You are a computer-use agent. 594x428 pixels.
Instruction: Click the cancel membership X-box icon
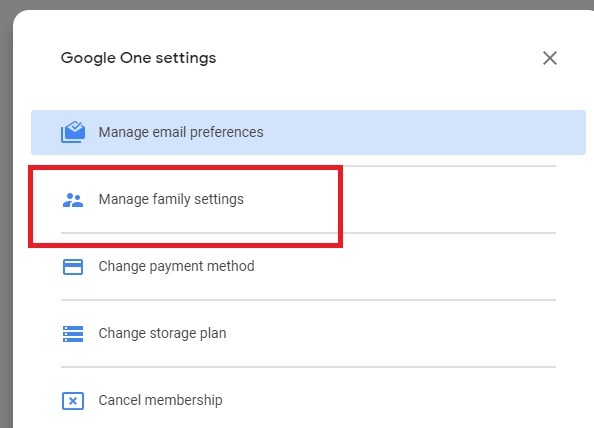(x=73, y=401)
